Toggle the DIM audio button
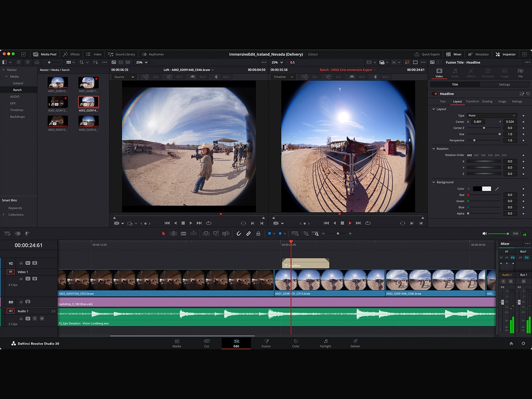Screen dimensions: 532x399 click(516, 234)
